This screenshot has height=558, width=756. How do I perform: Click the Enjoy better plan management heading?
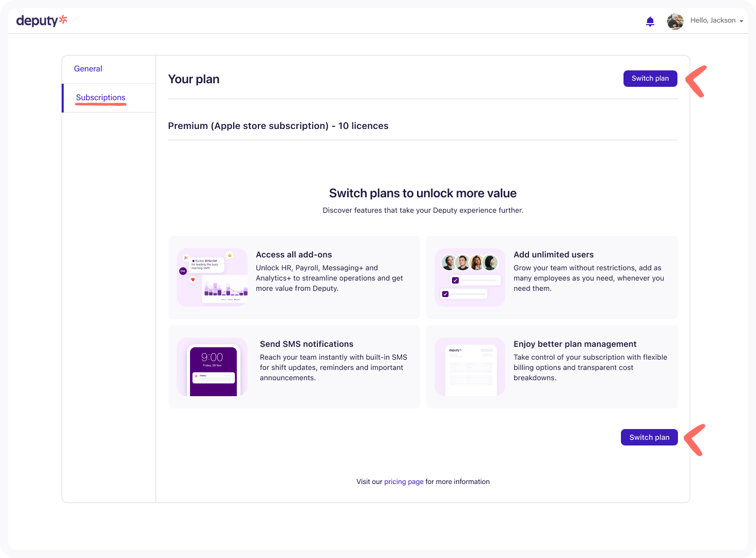[x=575, y=344]
